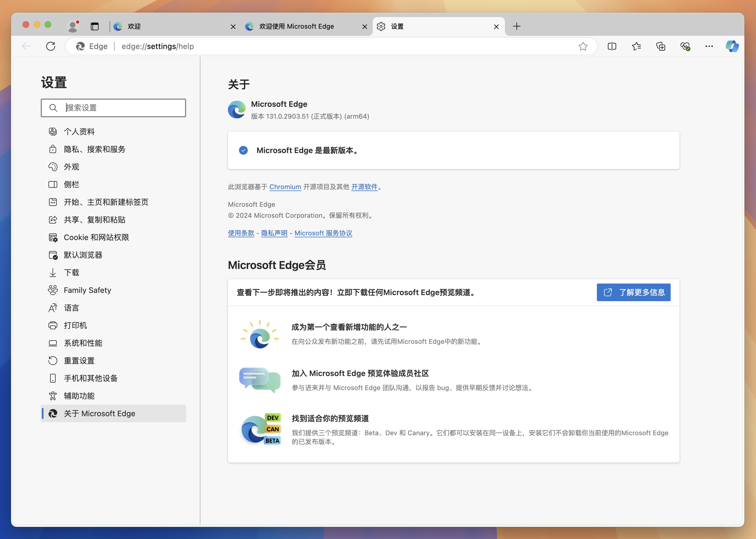Open the Collections icon
Screen dimensions: 756x539
click(x=660, y=46)
